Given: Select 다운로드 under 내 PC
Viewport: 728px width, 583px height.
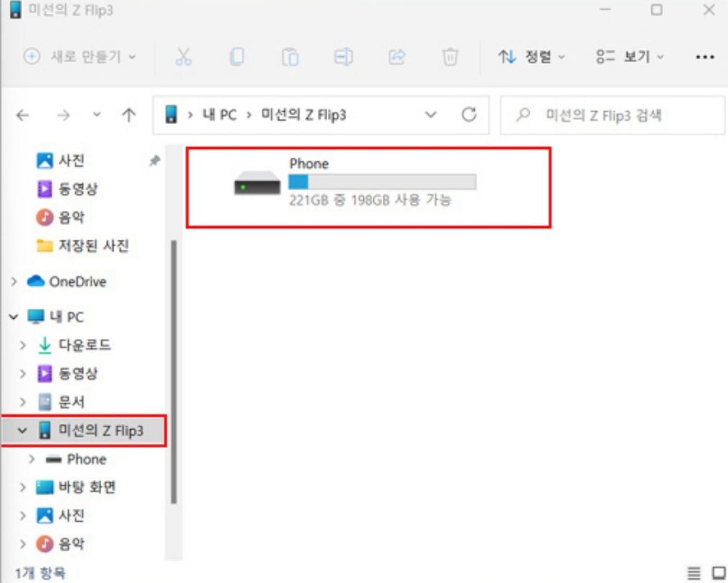Looking at the screenshot, I should [x=73, y=345].
